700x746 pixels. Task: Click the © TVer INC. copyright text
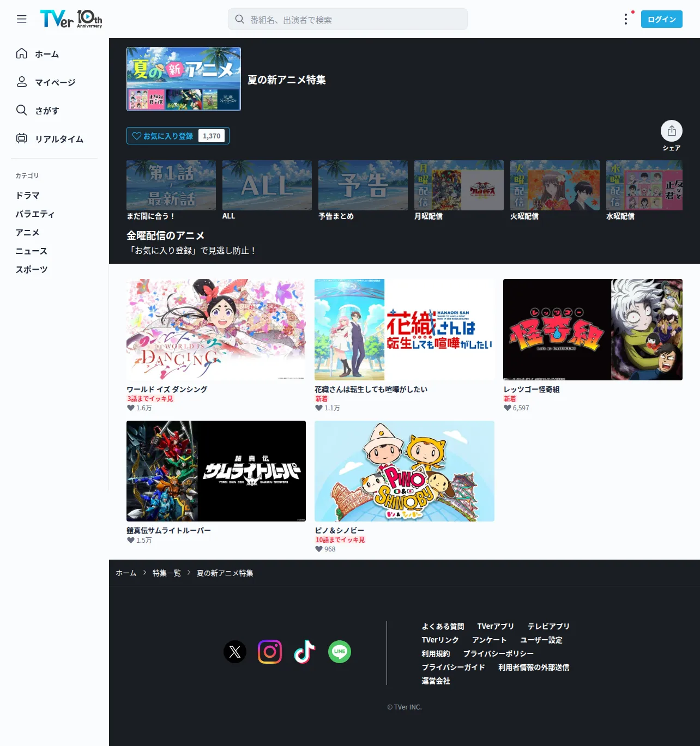pyautogui.click(x=405, y=707)
